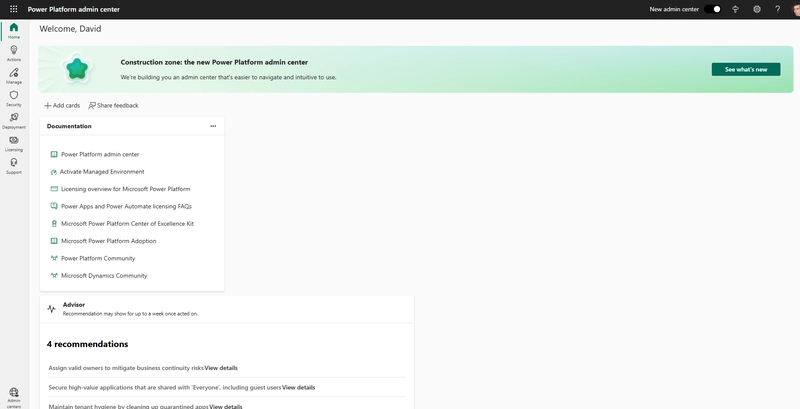Click the Construction zone banner headline

(214, 62)
